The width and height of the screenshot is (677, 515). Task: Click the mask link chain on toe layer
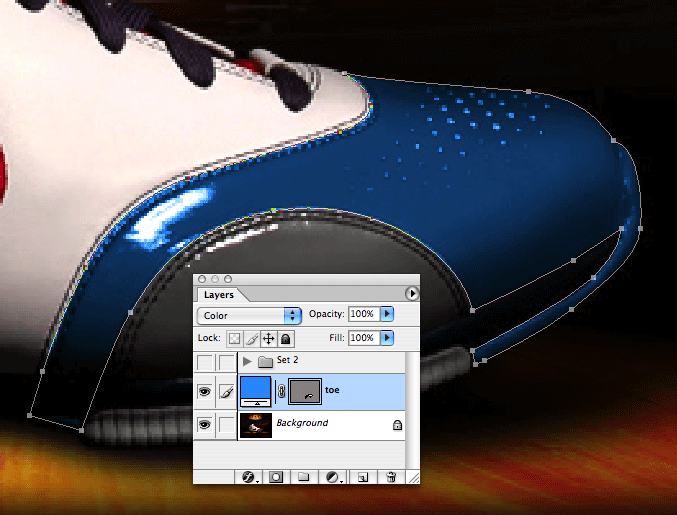point(280,391)
